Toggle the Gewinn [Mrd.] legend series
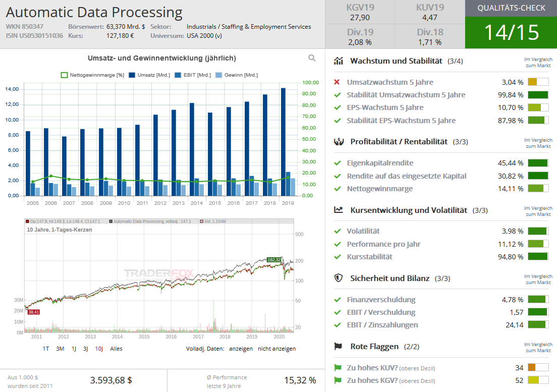This screenshot has width=557, height=392. coord(237,75)
